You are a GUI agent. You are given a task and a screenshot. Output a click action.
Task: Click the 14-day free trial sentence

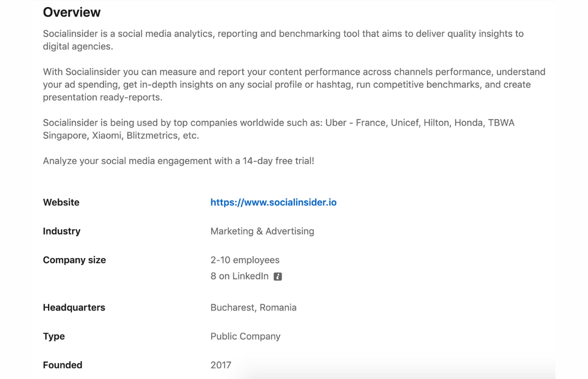(178, 161)
